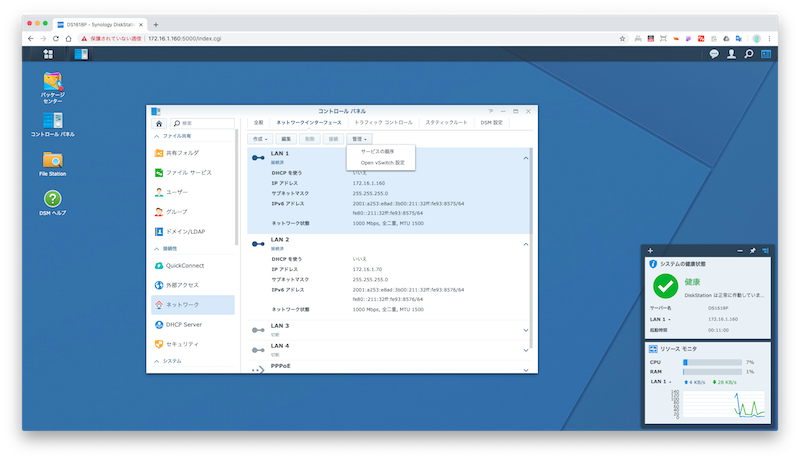The image size is (800, 460).
Task: Choose サービスの順序 from the menu
Action: [x=381, y=151]
